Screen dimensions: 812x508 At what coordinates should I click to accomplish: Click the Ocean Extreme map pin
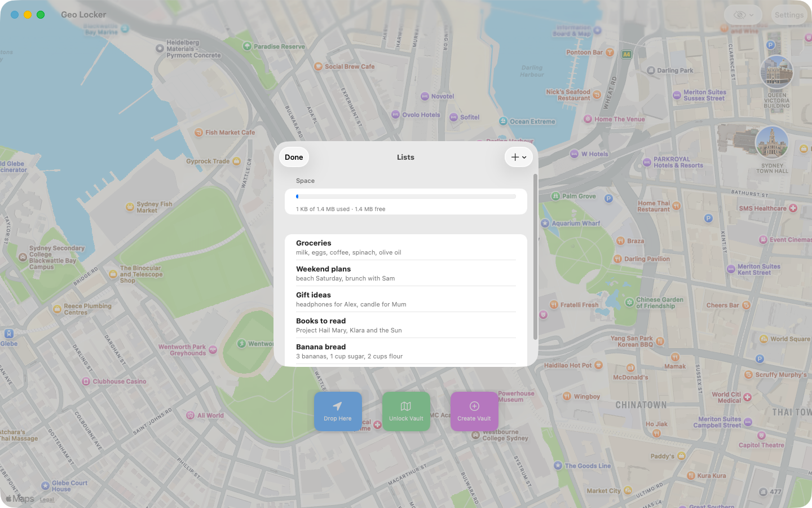[503, 121]
